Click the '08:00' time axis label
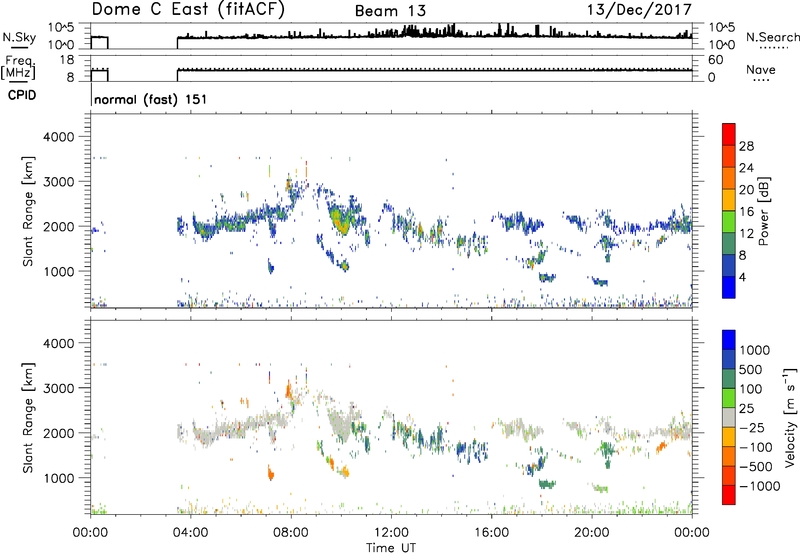The height and width of the screenshot is (554, 800). point(290,533)
